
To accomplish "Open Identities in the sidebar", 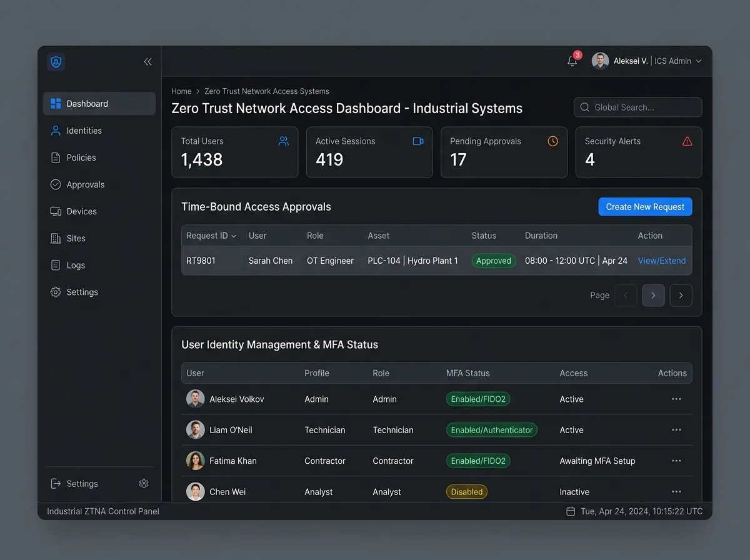I will 99,131.
